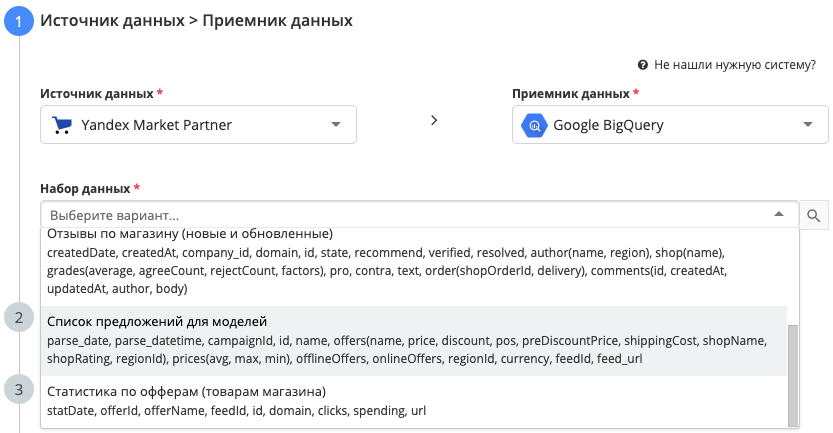Collapse the dataset list with its arrow
The height and width of the screenshot is (433, 833).
click(x=778, y=215)
